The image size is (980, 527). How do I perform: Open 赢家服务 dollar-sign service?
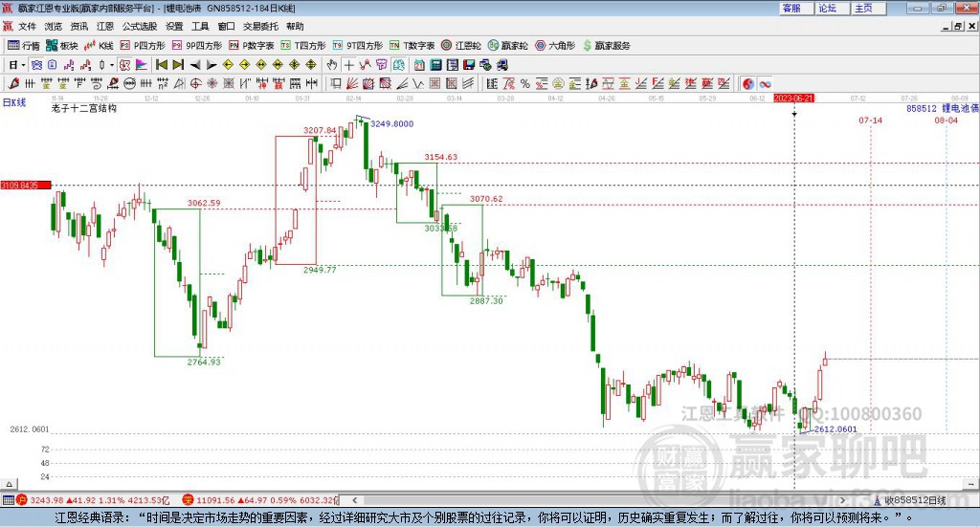click(x=606, y=46)
